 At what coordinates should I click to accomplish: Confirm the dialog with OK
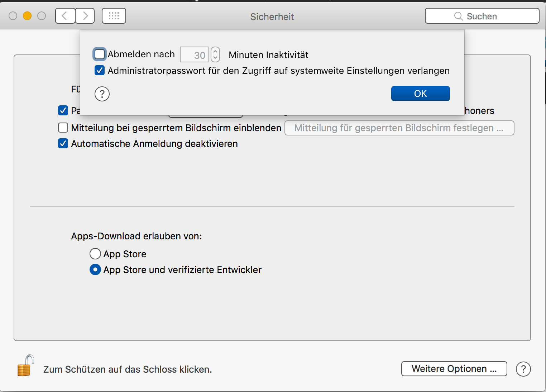420,94
